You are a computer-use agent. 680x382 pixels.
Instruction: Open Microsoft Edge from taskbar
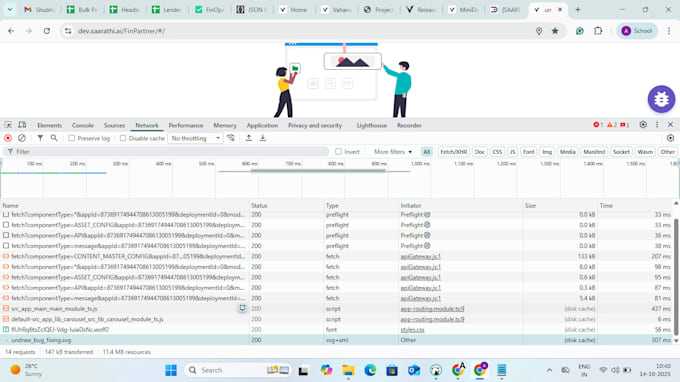click(370, 370)
